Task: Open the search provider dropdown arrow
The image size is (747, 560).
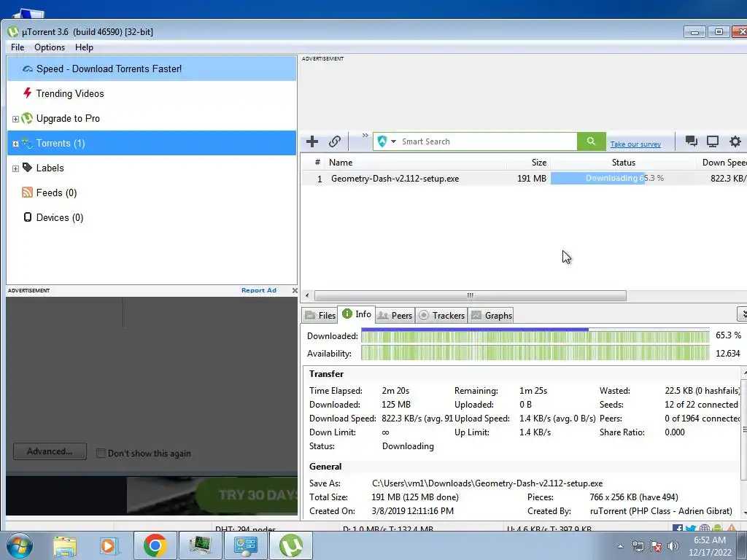Action: point(393,141)
